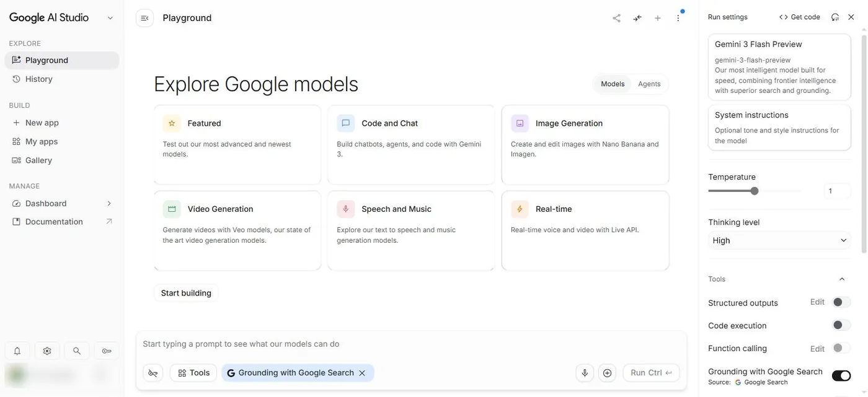Expand the Dashboard submenu chevron
The width and height of the screenshot is (868, 397).
coord(109,203)
